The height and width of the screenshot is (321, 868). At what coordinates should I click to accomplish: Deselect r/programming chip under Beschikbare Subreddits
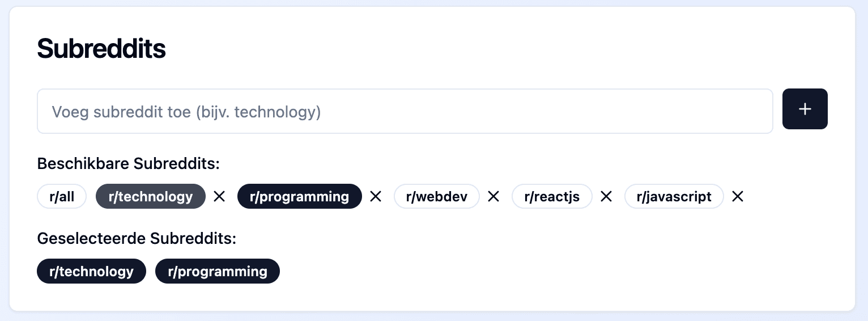click(299, 197)
